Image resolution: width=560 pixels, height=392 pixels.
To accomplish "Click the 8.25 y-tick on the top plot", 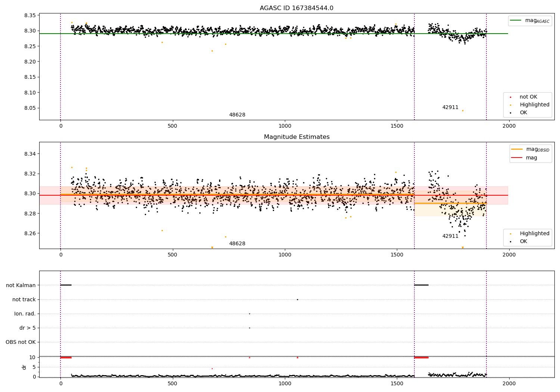I will [30, 46].
